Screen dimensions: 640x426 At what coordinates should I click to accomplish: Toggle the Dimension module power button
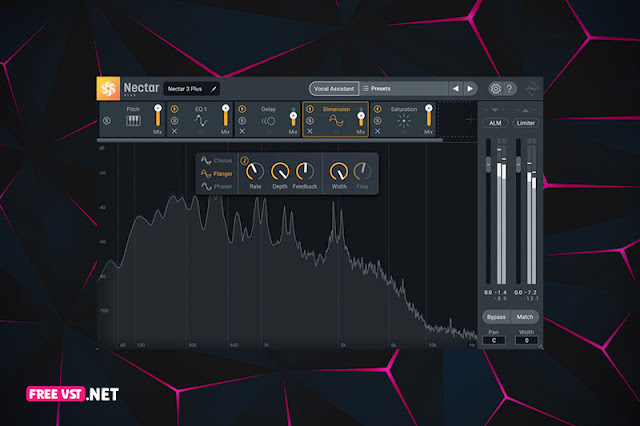pyautogui.click(x=310, y=109)
